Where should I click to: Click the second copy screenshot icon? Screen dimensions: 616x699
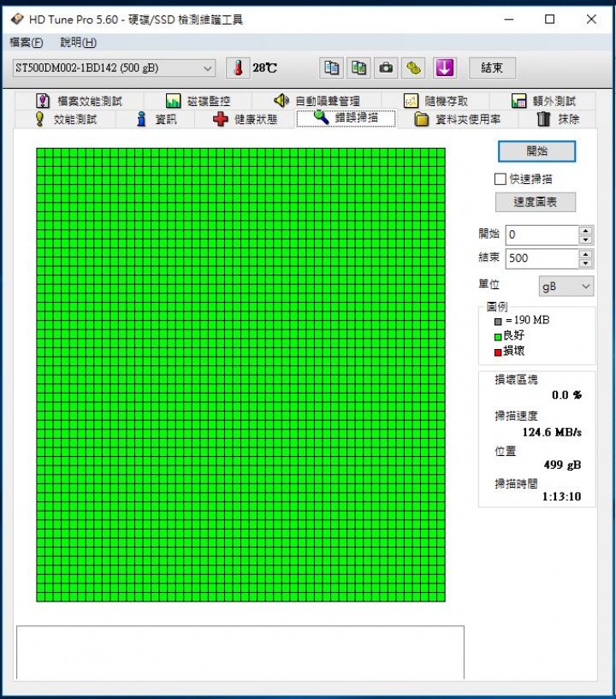pos(358,68)
